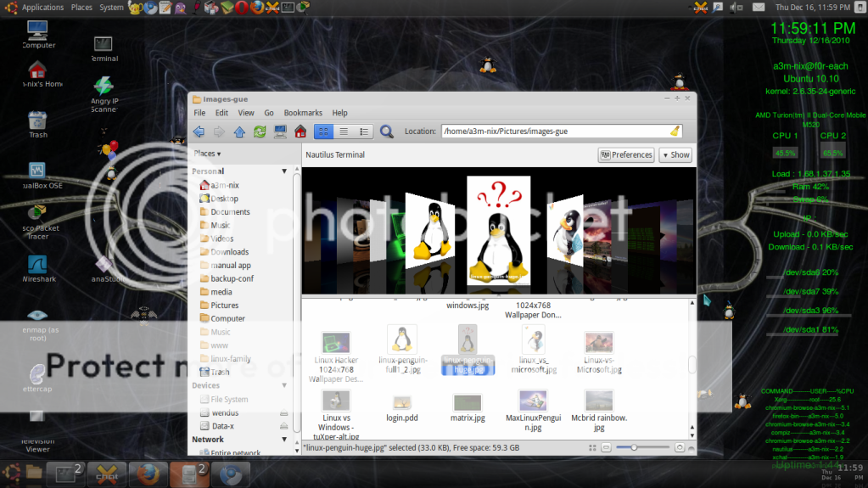Screen dimensions: 868x488
Task: Open the Bookmarks menu
Action: [303, 112]
